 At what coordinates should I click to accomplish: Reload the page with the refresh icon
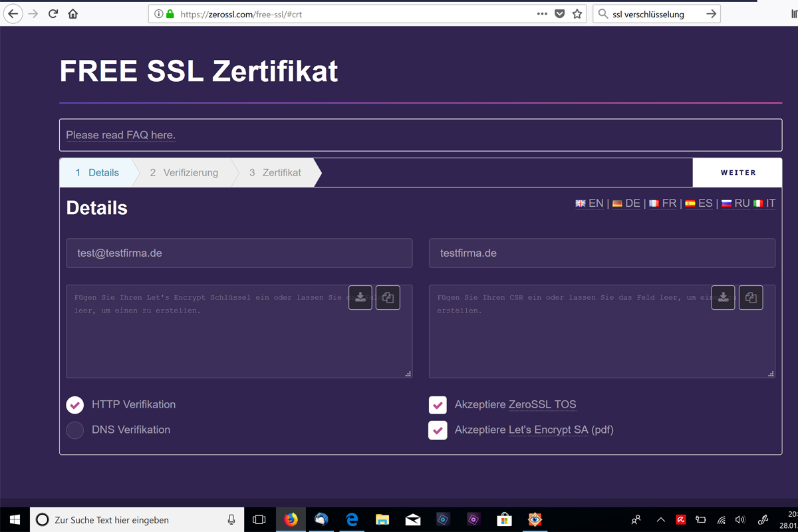53,14
